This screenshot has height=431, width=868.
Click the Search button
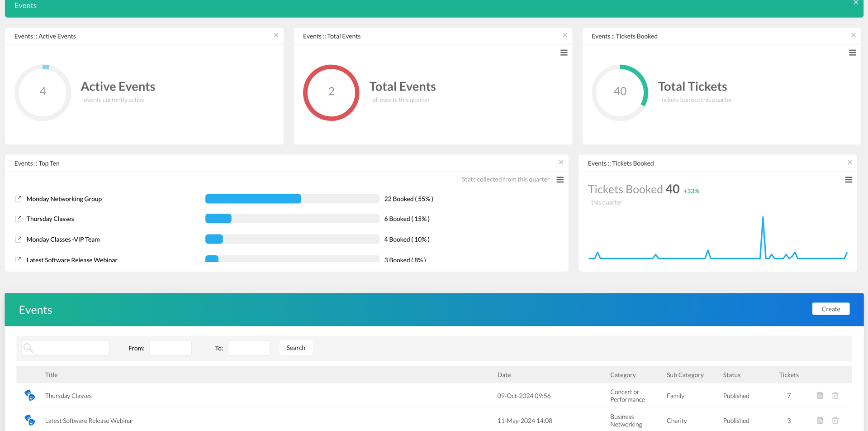click(x=295, y=348)
